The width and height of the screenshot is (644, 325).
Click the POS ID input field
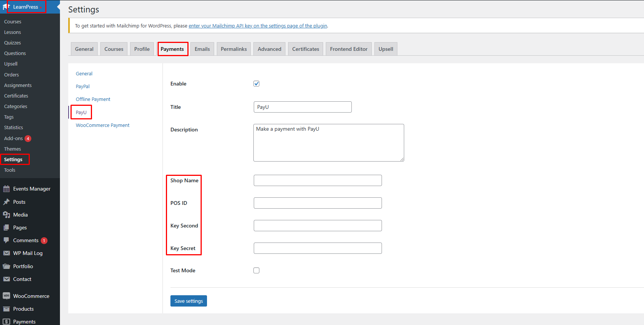[318, 203]
